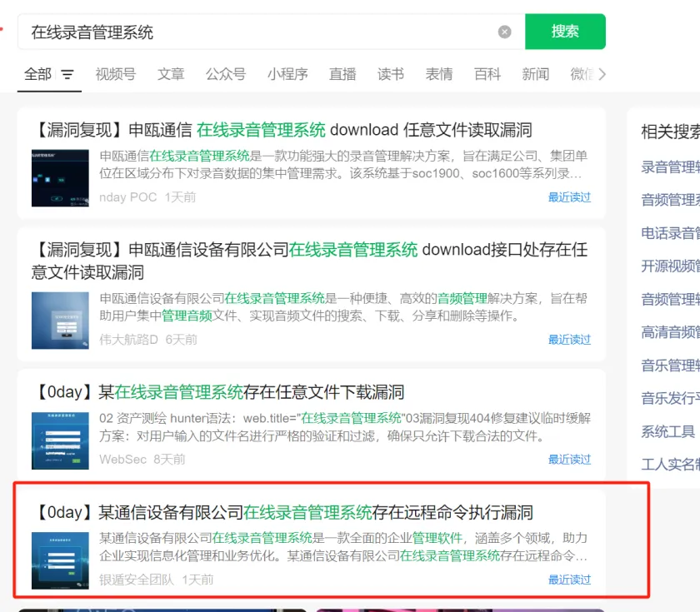Open related search 音乐发行
The width and height of the screenshot is (700, 612).
click(670, 398)
